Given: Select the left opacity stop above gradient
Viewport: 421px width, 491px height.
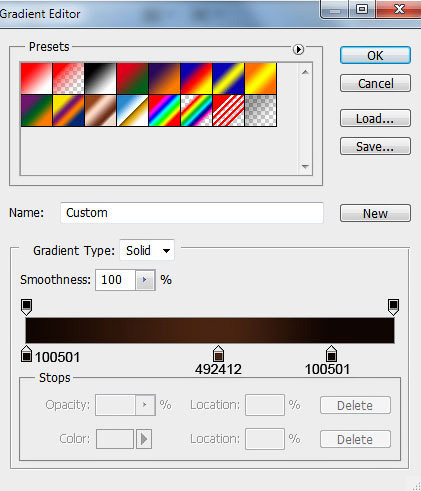Looking at the screenshot, I should tap(26, 307).
